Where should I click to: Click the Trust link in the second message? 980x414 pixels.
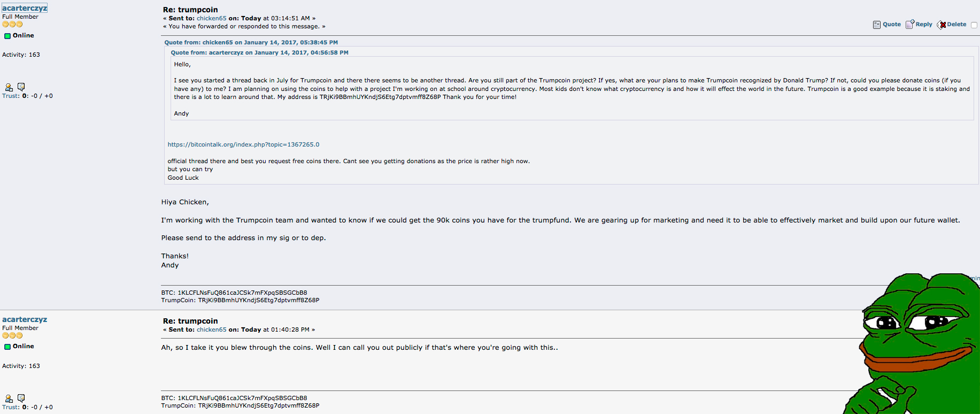coord(10,407)
